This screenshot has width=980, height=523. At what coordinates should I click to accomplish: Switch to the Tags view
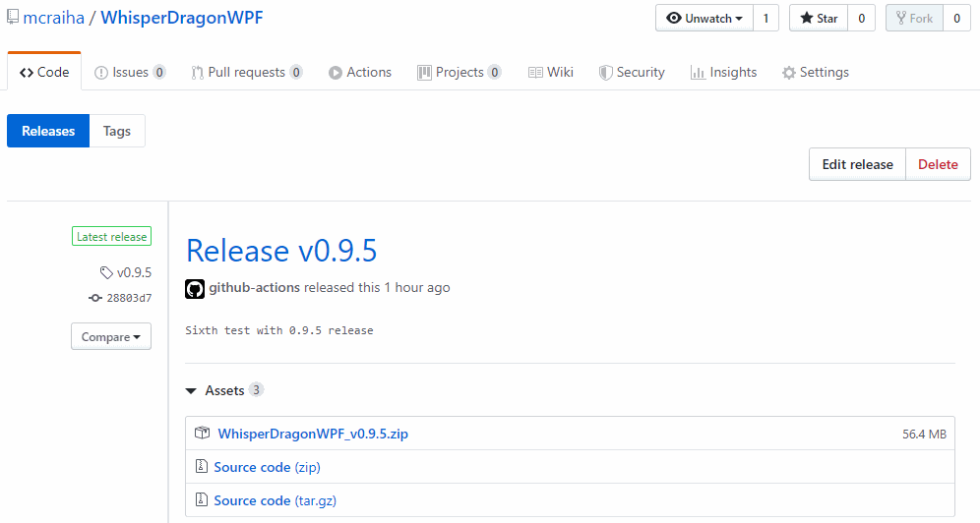click(117, 131)
